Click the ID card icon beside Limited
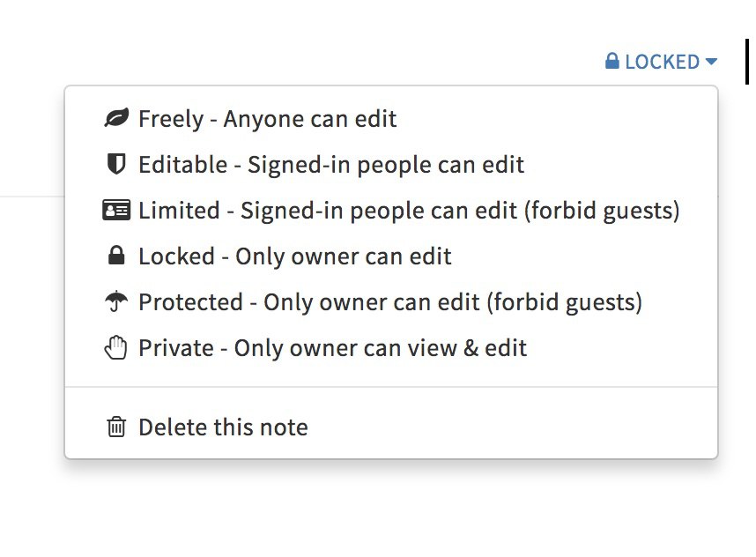The width and height of the screenshot is (756, 557). [x=116, y=211]
